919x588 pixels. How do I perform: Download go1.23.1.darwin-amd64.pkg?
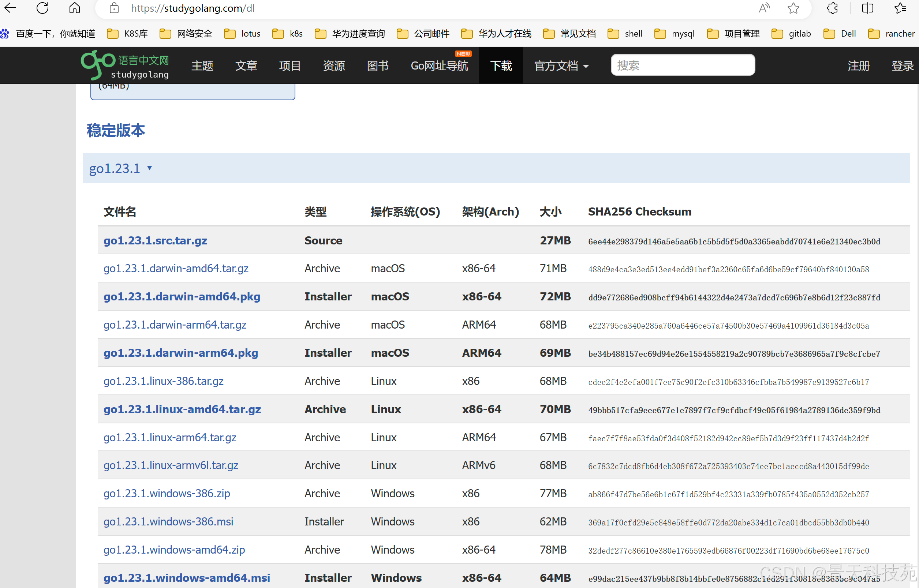[182, 297]
